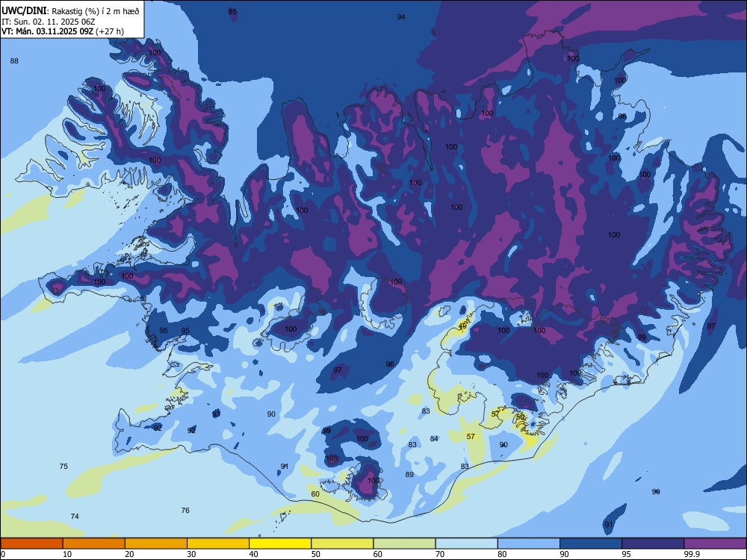Image resolution: width=747 pixels, height=560 pixels.
Task: Click the 0–10 dark orange legend swatch
Action: 31,544
